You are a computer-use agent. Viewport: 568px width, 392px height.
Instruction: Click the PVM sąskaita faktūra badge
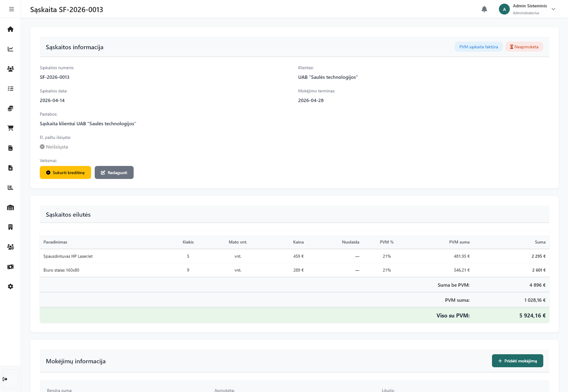click(478, 47)
